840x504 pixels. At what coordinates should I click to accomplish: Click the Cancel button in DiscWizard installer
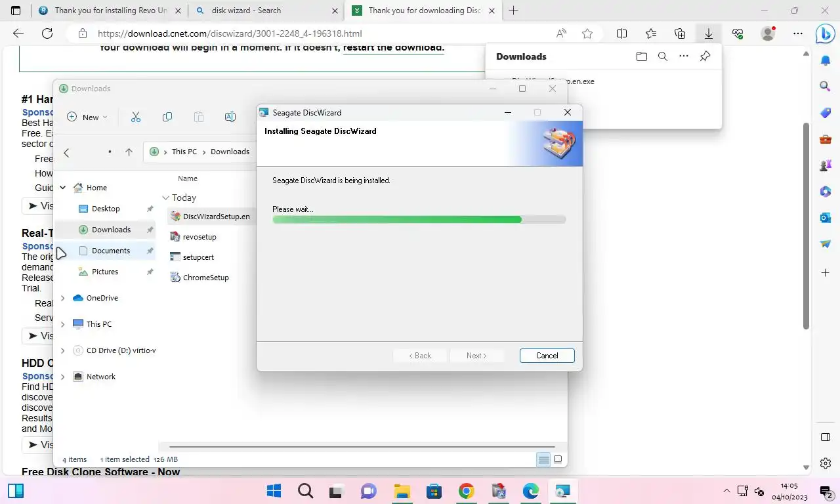pos(547,356)
